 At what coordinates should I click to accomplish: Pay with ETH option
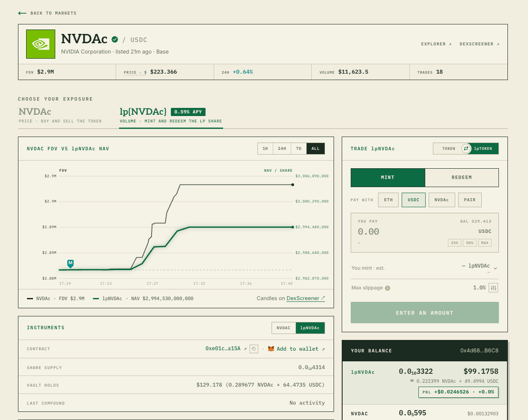(x=388, y=200)
